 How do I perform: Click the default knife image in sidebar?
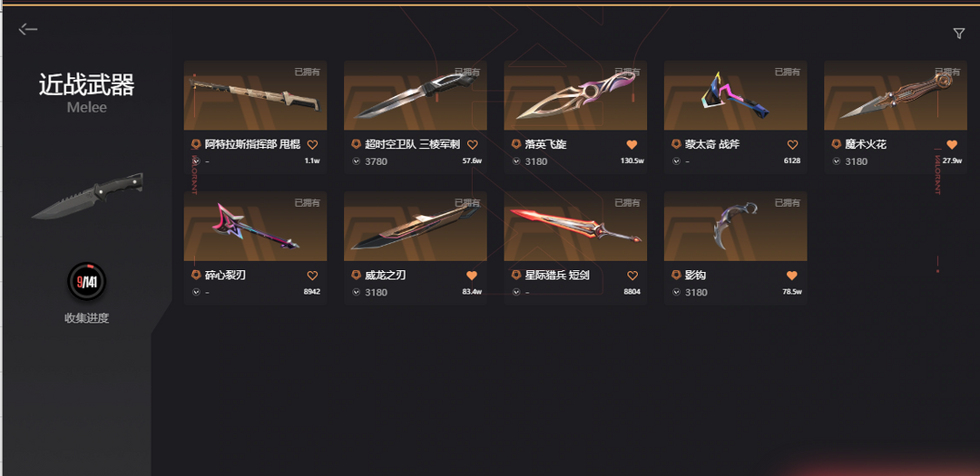click(x=87, y=196)
